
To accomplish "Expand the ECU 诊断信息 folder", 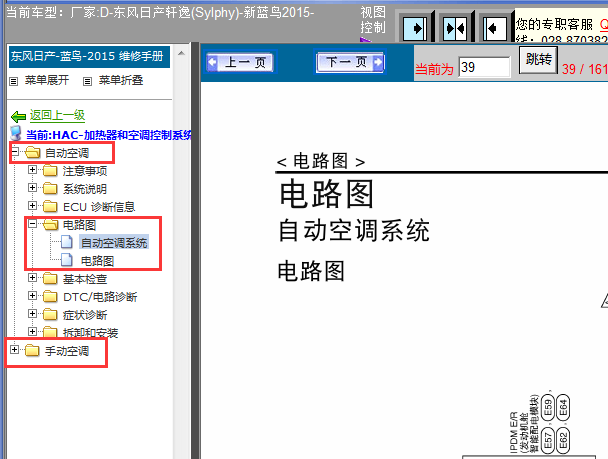I will [x=33, y=206].
